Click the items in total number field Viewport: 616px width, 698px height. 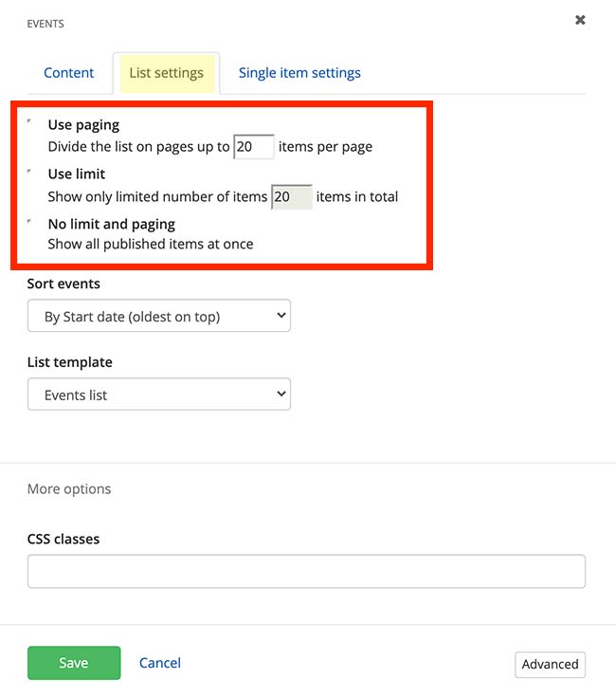pos(291,197)
